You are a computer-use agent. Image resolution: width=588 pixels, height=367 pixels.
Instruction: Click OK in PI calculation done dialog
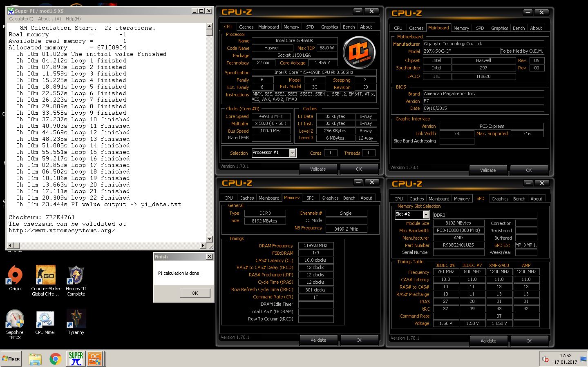coord(195,293)
